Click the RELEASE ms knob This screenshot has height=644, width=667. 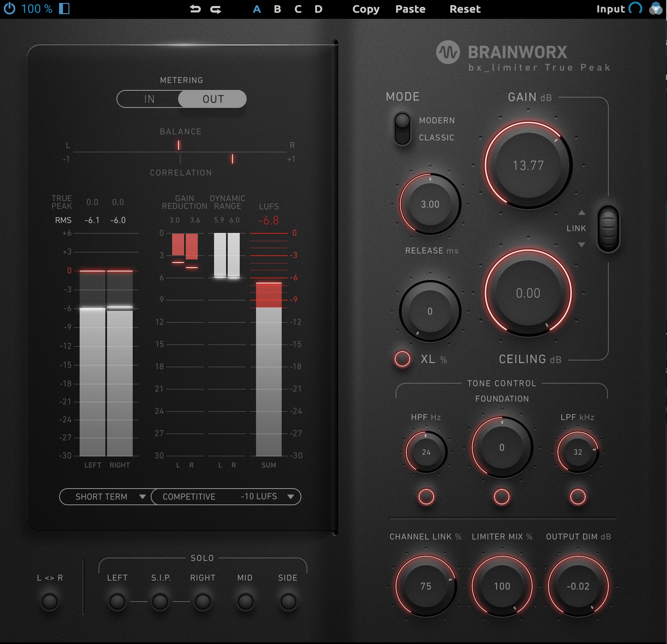430,204
